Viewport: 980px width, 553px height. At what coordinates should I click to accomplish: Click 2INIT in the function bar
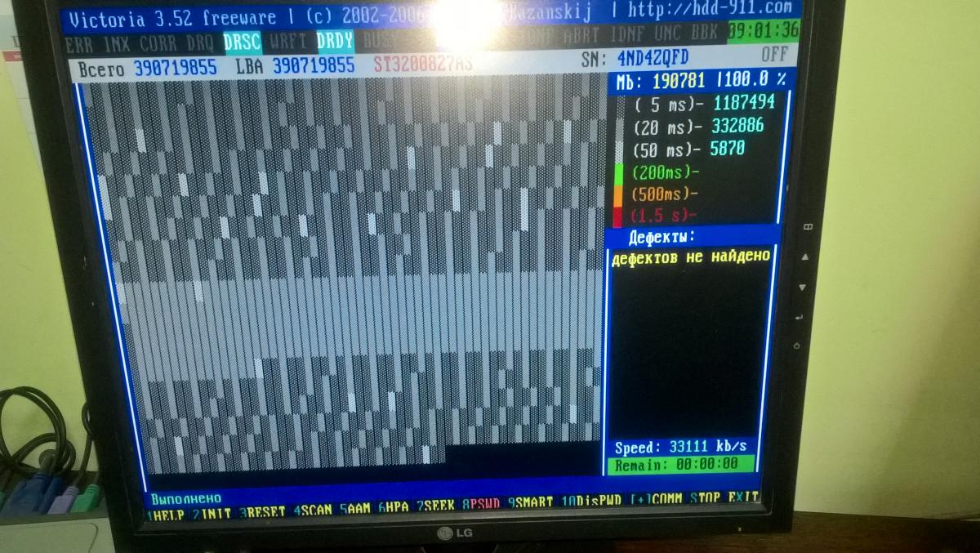212,513
